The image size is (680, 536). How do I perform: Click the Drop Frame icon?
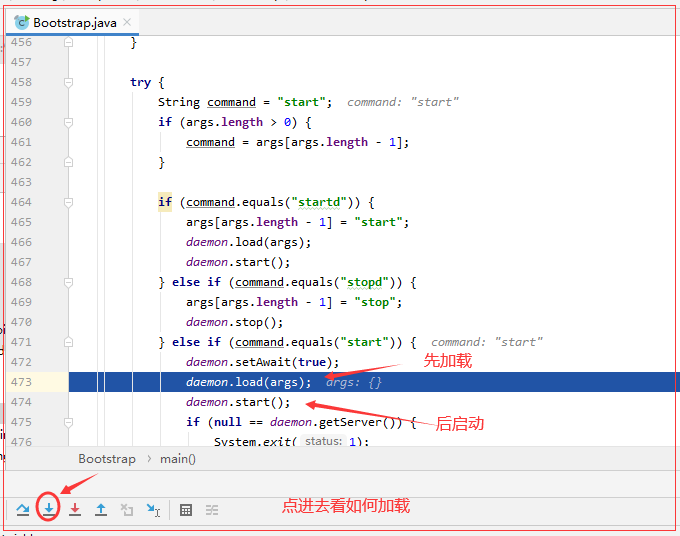[127, 510]
